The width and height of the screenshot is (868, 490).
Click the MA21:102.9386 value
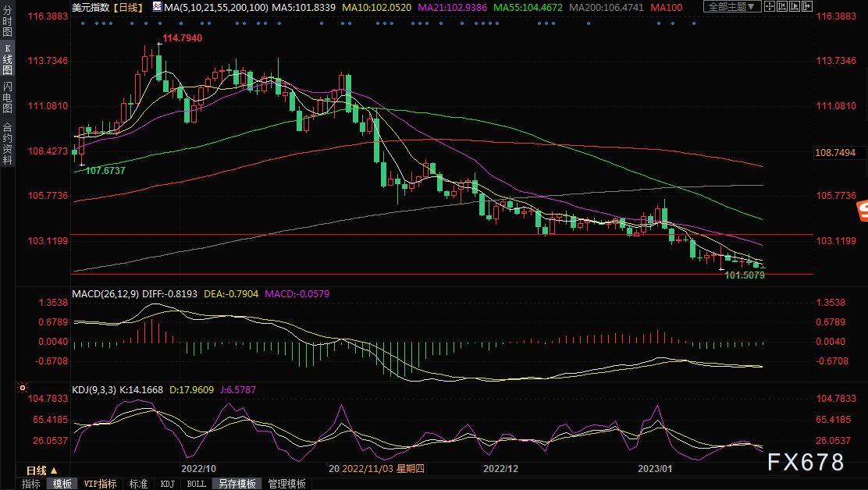coord(452,7)
